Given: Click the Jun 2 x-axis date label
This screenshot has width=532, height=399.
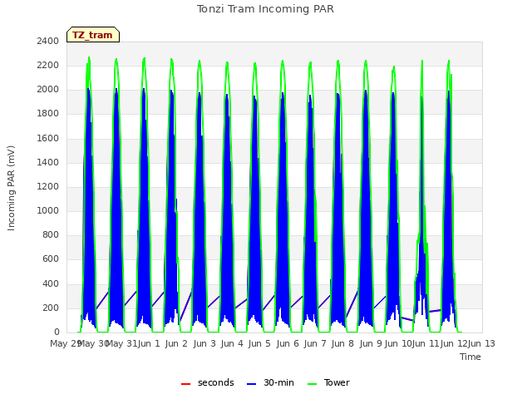Looking at the screenshot, I should (x=176, y=343).
